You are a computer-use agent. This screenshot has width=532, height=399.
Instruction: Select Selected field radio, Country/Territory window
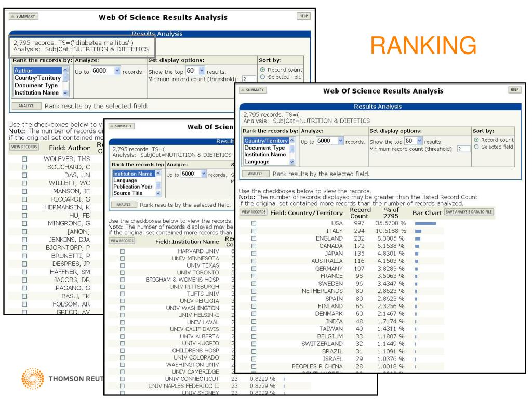[x=476, y=147]
